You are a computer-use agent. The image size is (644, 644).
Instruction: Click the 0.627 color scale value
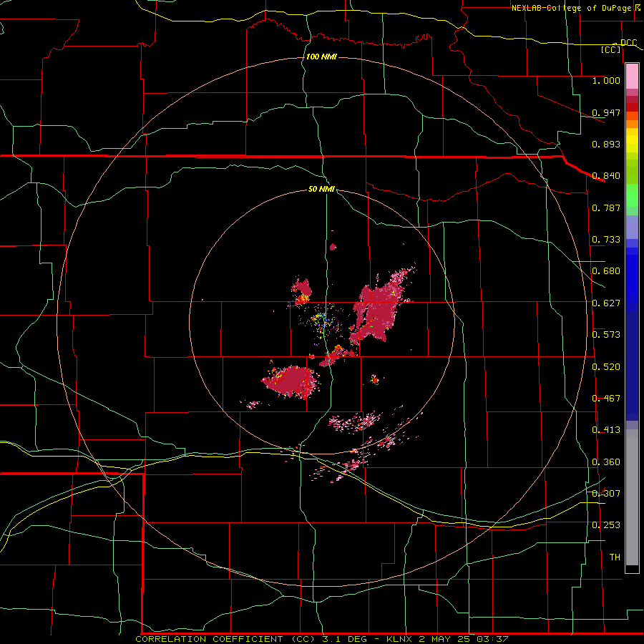pos(606,303)
